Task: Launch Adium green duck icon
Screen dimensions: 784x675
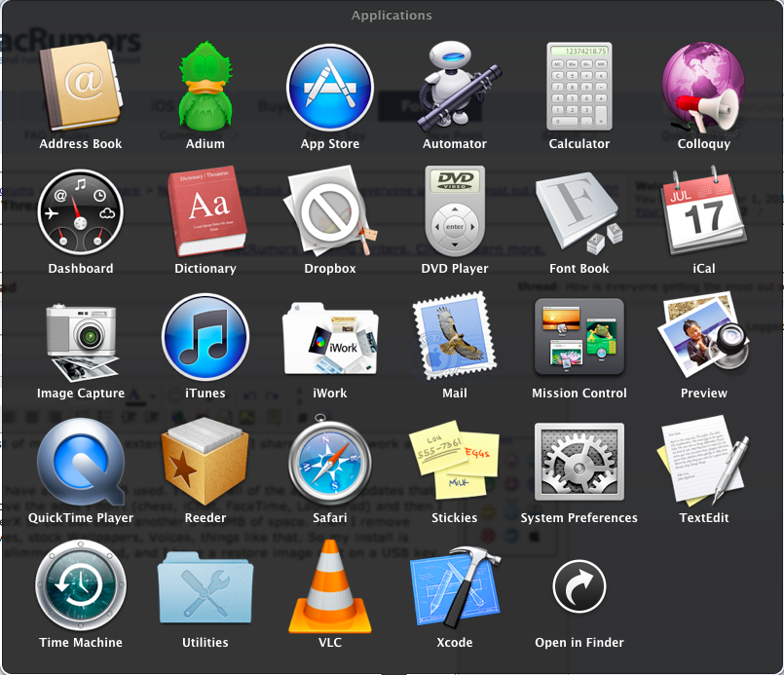Action: click(205, 86)
